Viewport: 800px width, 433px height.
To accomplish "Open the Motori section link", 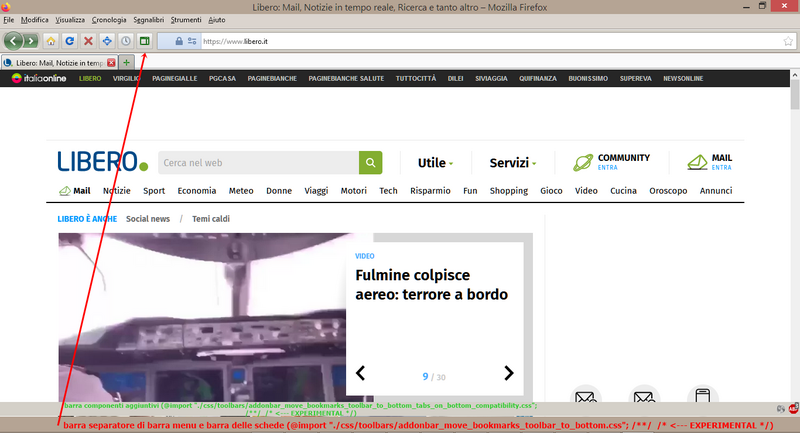I will [x=354, y=191].
